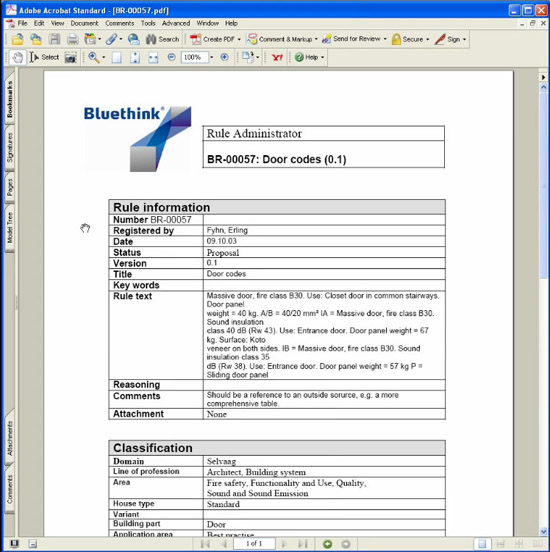Click the Organizer icon in toolbar

[90, 39]
